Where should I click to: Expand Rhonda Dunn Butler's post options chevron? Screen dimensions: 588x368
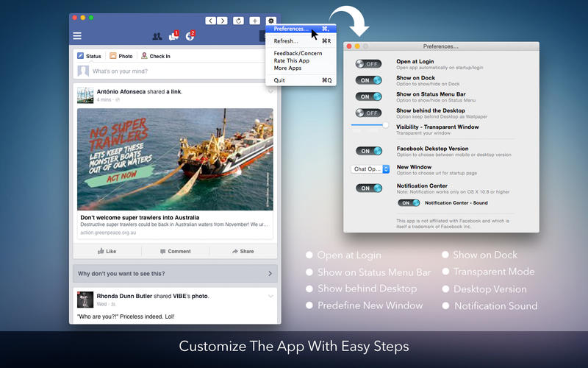coord(270,297)
